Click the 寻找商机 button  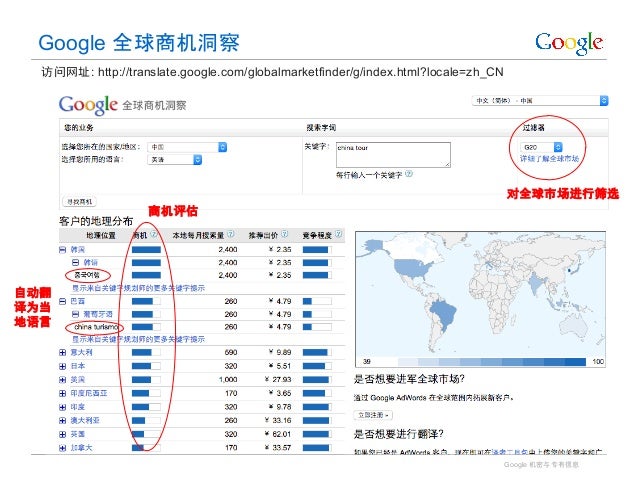click(x=79, y=201)
